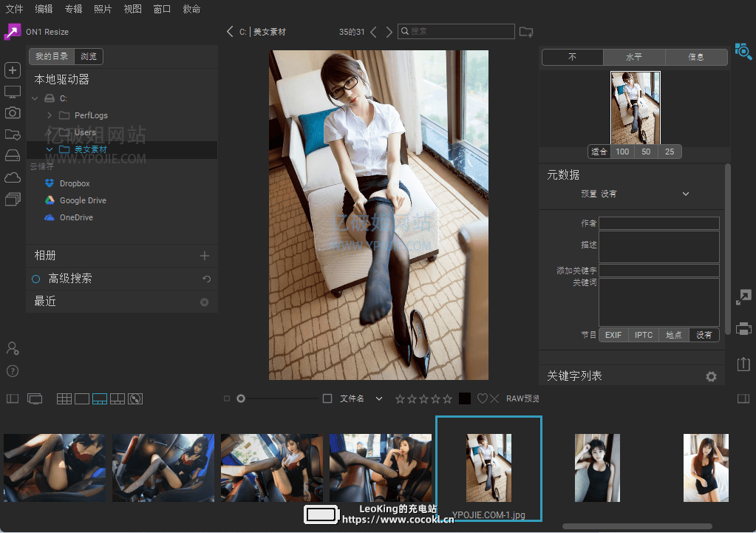This screenshot has width=756, height=533.
Task: Select the 水平 tab in right panel
Action: pos(634,57)
